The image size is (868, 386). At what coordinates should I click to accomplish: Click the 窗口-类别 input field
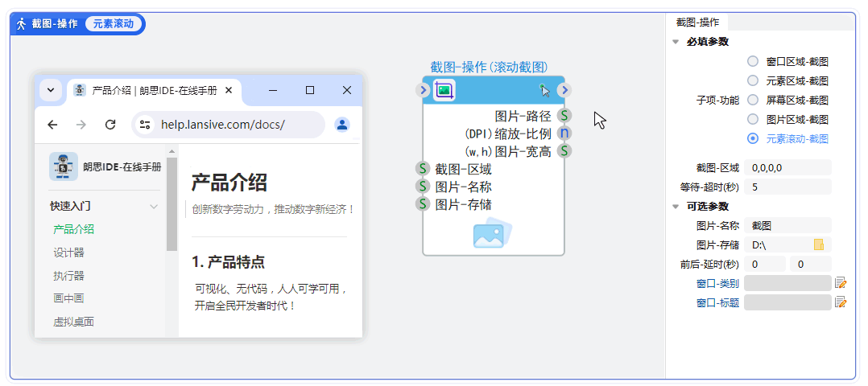pos(787,283)
